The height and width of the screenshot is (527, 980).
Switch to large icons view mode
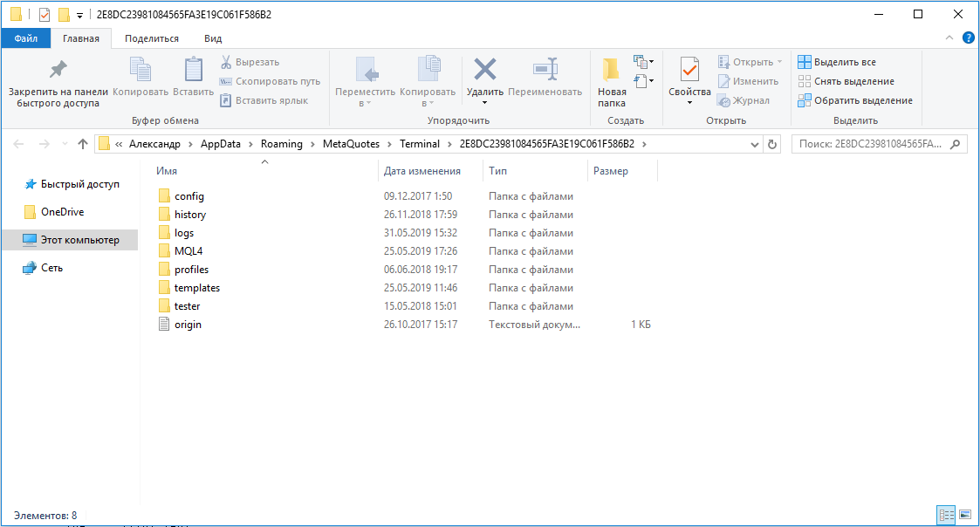pos(963,515)
